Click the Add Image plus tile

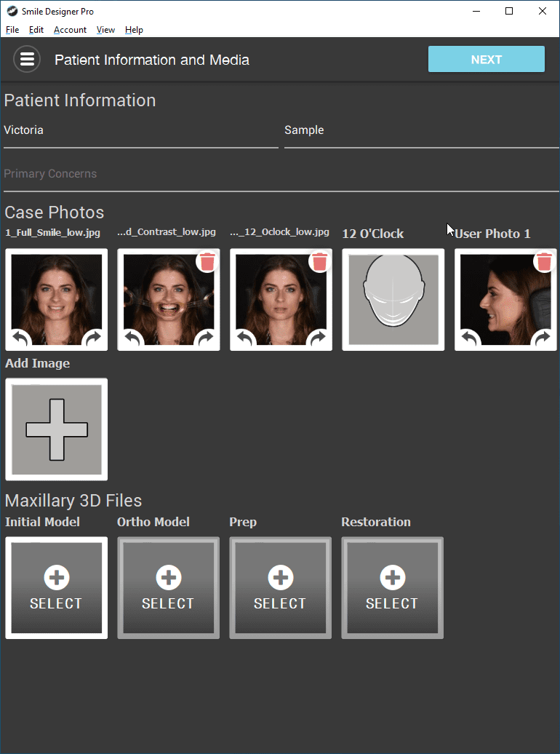tap(57, 429)
